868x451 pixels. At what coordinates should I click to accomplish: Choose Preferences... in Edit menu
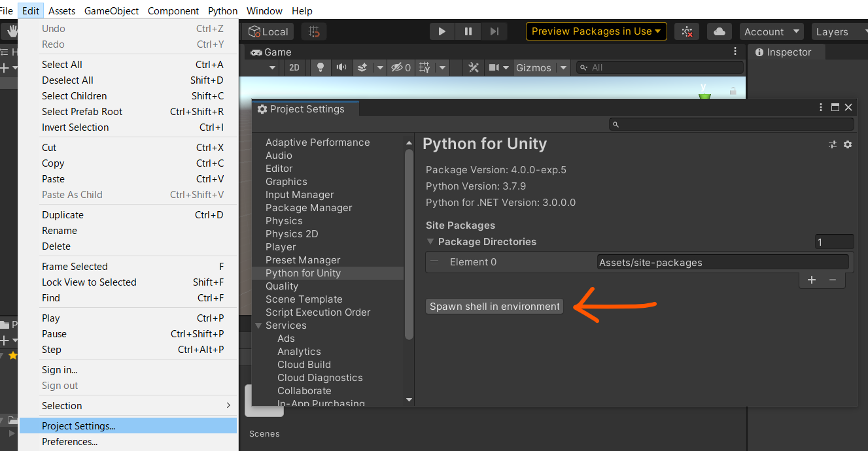[128, 441]
